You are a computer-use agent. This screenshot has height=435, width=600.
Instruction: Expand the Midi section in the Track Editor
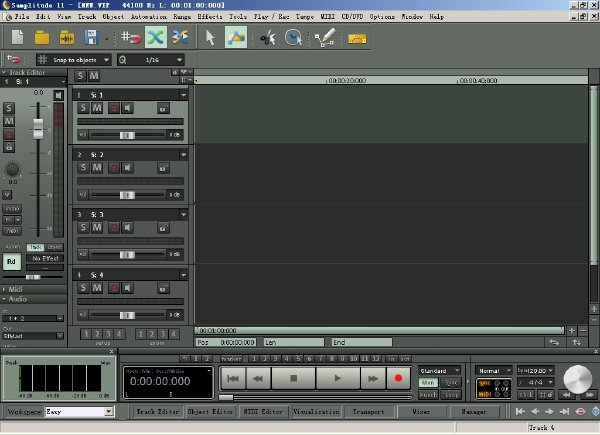pyautogui.click(x=4, y=290)
